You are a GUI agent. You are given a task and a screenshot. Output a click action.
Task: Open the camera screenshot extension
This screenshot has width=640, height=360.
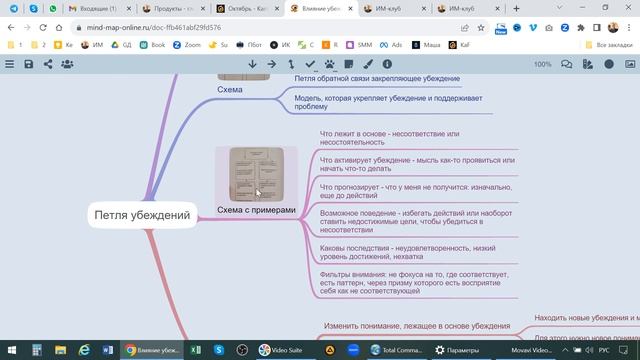point(549,28)
